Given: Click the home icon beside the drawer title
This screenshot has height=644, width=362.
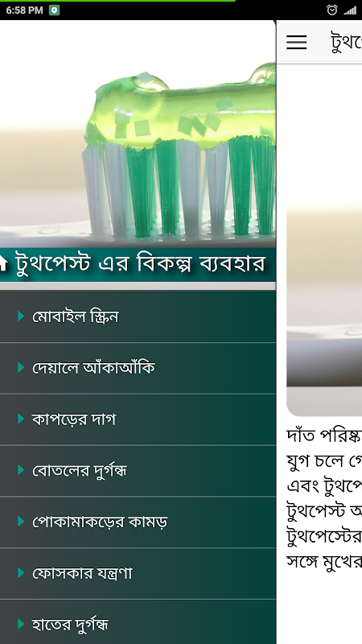Looking at the screenshot, I should pyautogui.click(x=3, y=263).
